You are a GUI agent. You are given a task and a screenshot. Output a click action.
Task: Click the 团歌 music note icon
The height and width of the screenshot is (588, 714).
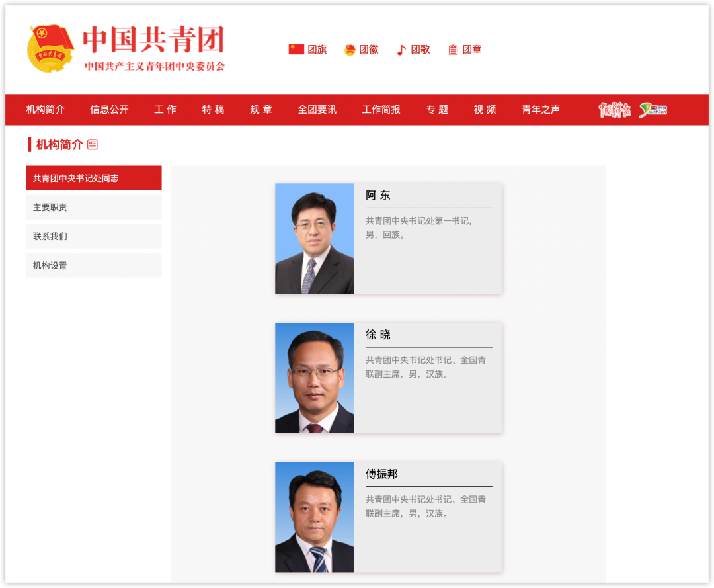click(401, 48)
